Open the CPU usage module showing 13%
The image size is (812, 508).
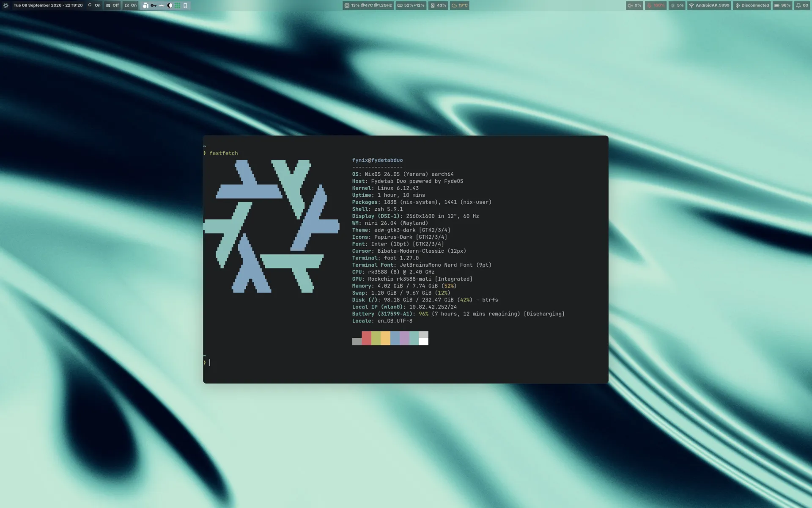pos(368,6)
